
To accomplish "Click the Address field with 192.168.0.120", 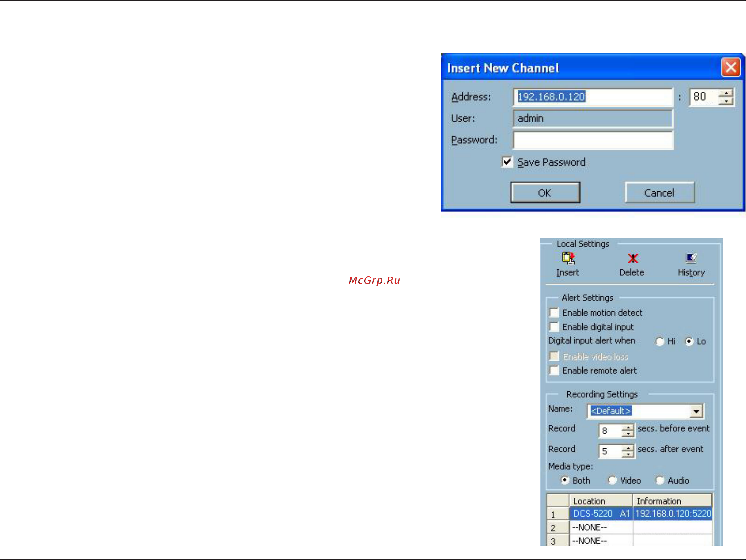I will 593,97.
